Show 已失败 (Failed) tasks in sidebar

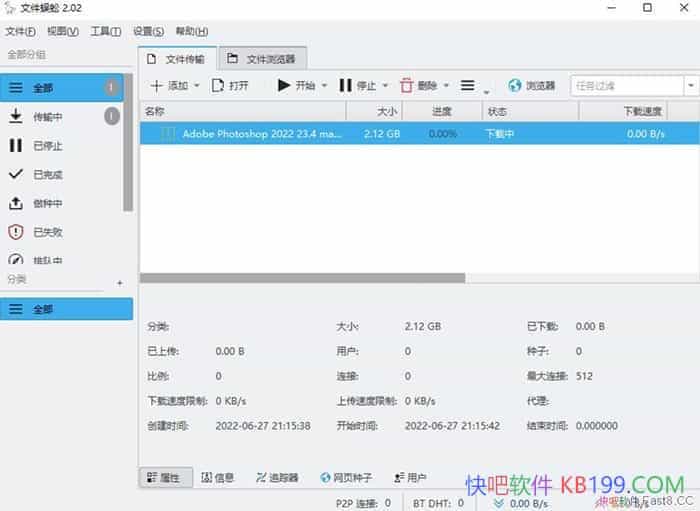click(48, 232)
